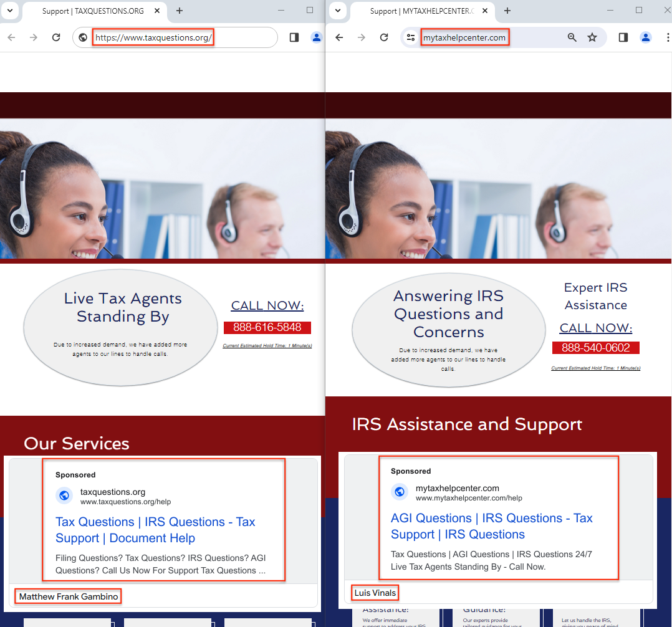The image size is (672, 627).
Task: Open the three-dot menu in the right browser
Action: pos(668,37)
